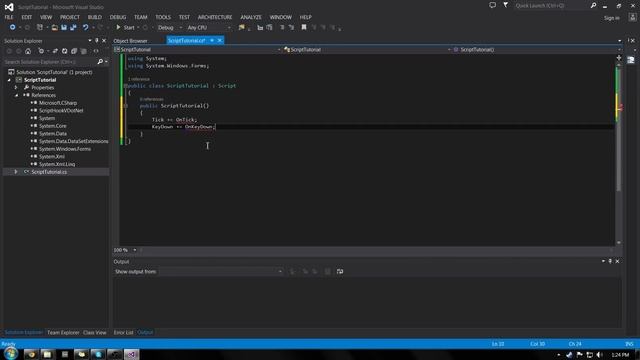Screen dimensions: 640x360
Task: Click the Start debugging play button
Action: point(118,27)
